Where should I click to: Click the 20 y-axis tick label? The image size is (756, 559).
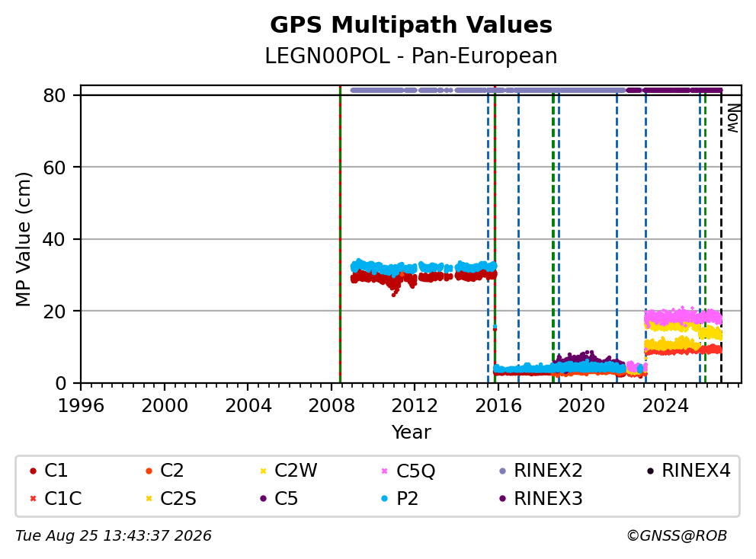click(54, 311)
